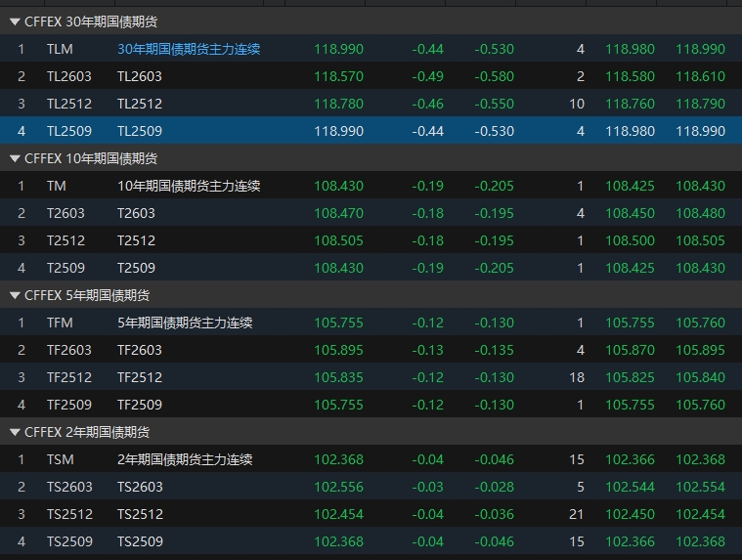This screenshot has width=742, height=560.
Task: Click ask price 105.760 in TF2509 row
Action: (x=700, y=405)
